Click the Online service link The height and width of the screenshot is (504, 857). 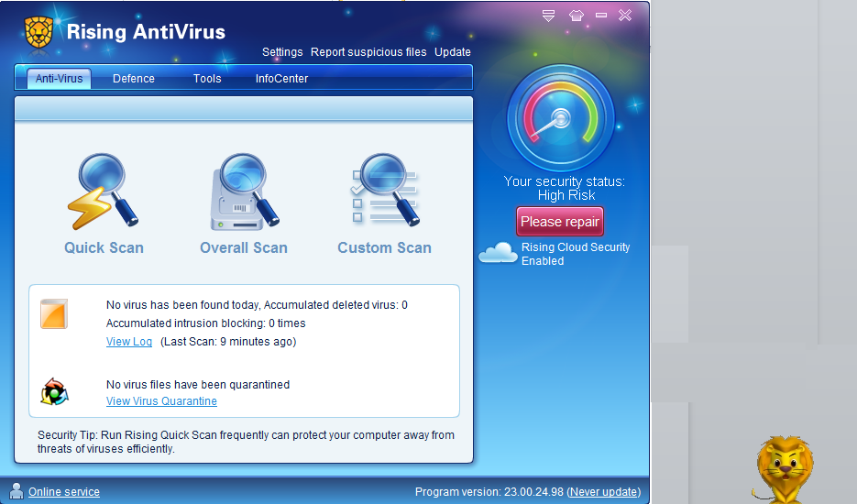[64, 492]
